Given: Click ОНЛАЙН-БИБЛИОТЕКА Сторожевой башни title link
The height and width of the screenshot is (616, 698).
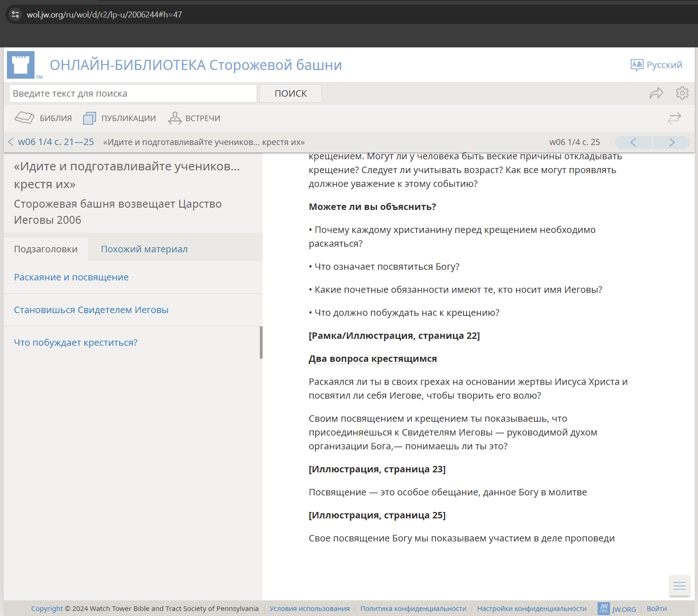Looking at the screenshot, I should point(196,65).
